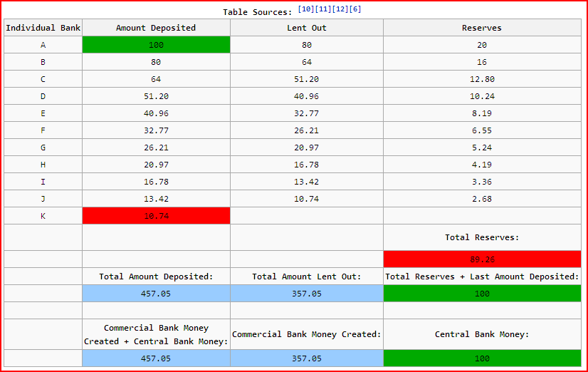Click blue 357.05 under Total Amount Lent Out
Viewport: 588px width, 372px height.
306,293
